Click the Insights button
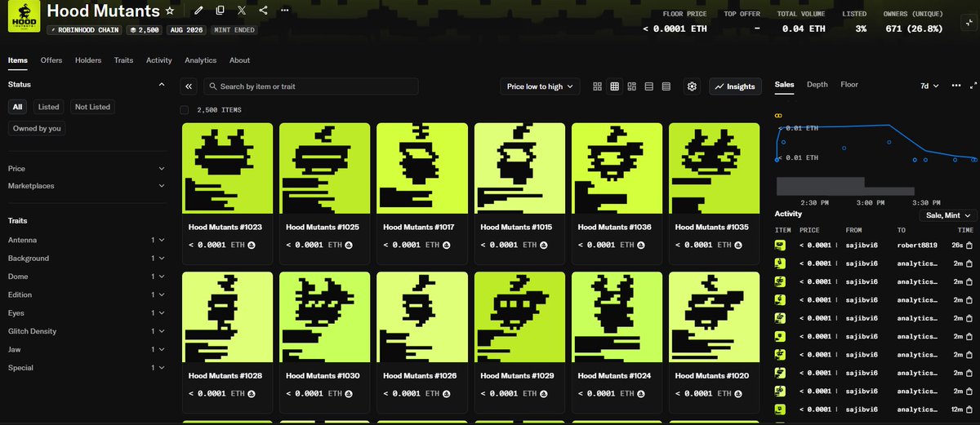This screenshot has width=980, height=425. click(736, 86)
